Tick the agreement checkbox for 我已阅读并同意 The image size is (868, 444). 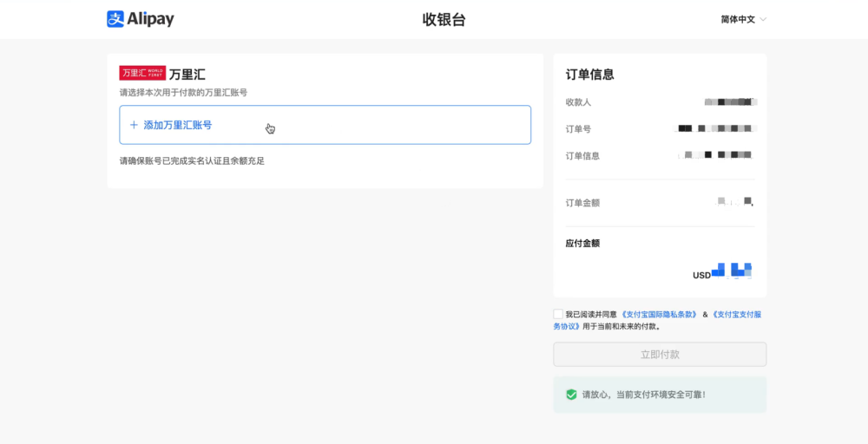558,314
